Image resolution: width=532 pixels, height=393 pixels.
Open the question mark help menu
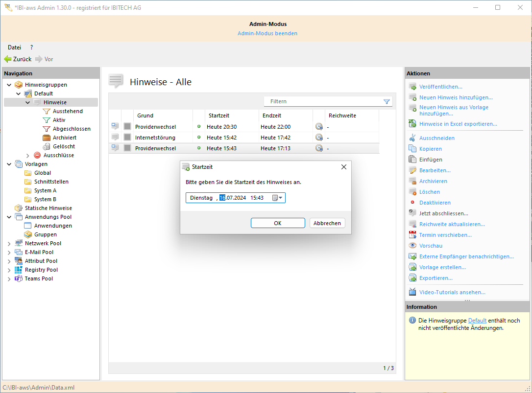click(31, 47)
